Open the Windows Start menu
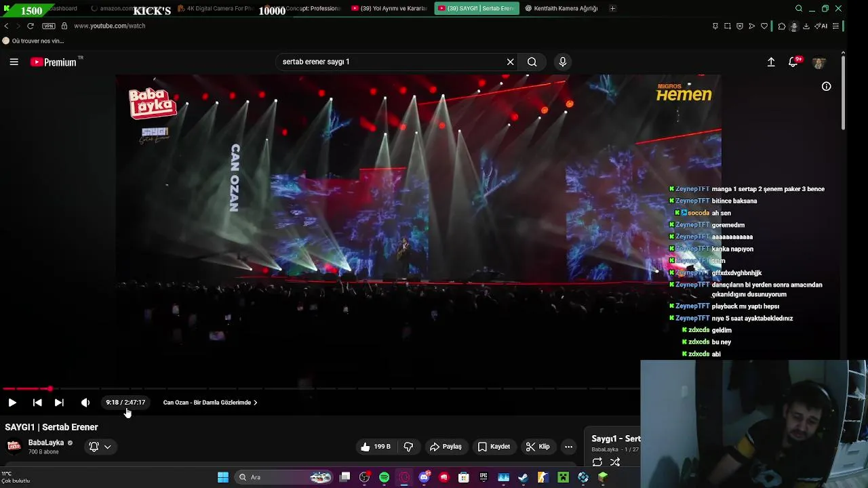The width and height of the screenshot is (868, 488). (222, 477)
